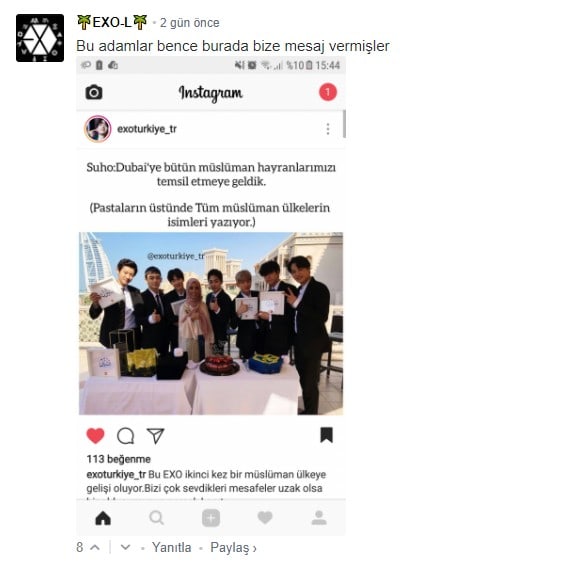Open post options three-dot menu

(328, 129)
